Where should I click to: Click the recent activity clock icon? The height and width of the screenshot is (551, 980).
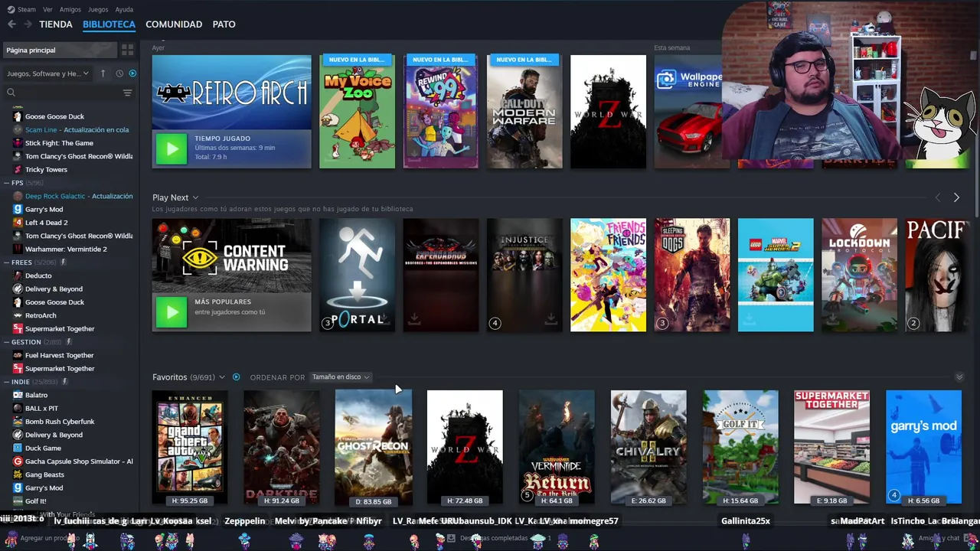click(119, 73)
